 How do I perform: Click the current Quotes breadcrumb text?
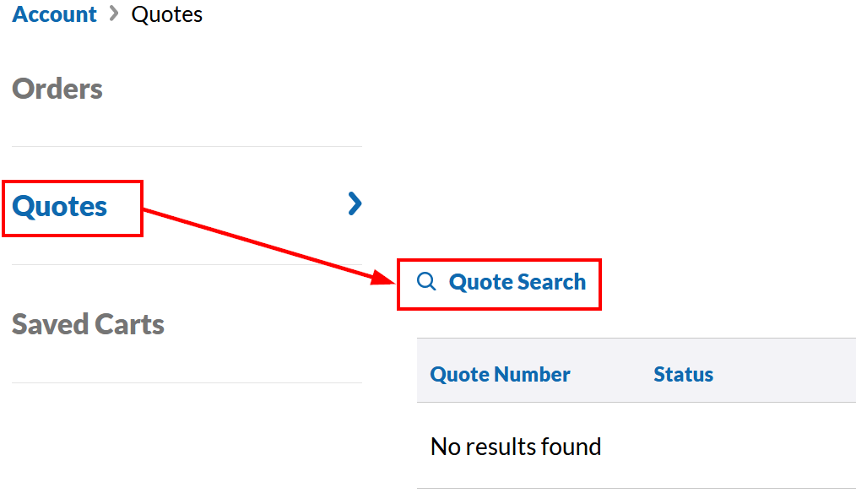[x=167, y=14]
